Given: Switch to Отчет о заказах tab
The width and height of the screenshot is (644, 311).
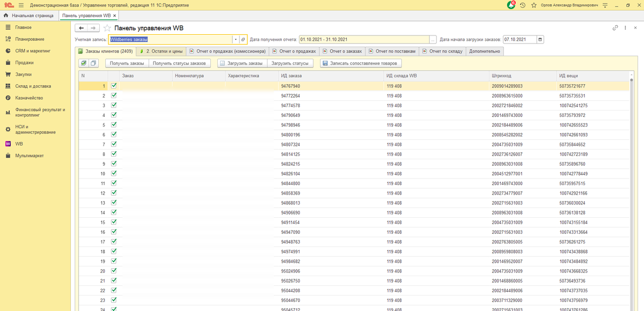Looking at the screenshot, I should click(x=342, y=51).
